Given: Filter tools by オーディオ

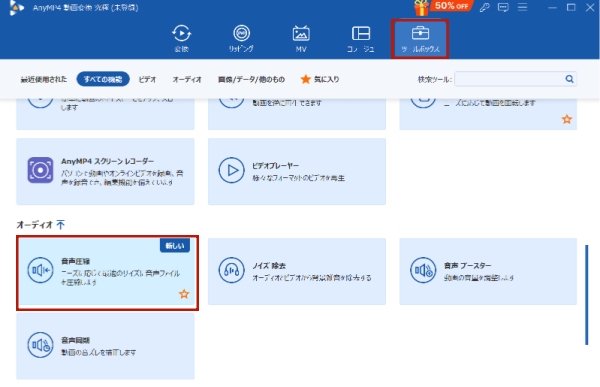Looking at the screenshot, I should point(187,79).
